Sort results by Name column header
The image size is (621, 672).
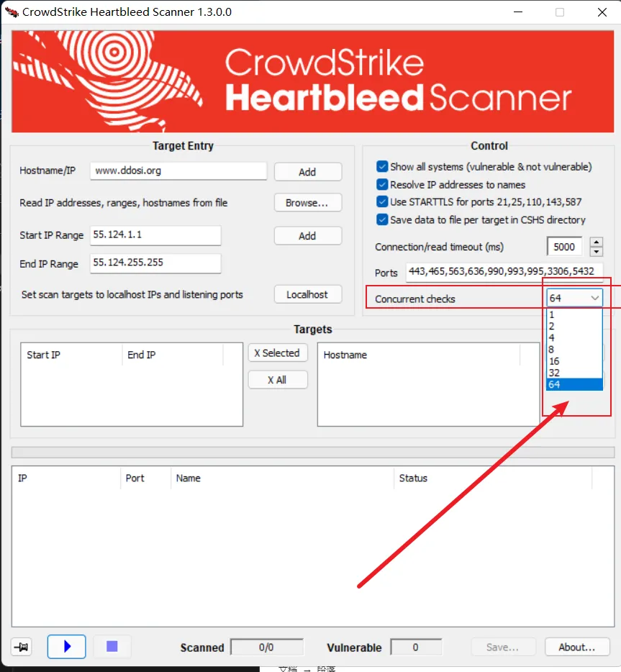coord(282,478)
